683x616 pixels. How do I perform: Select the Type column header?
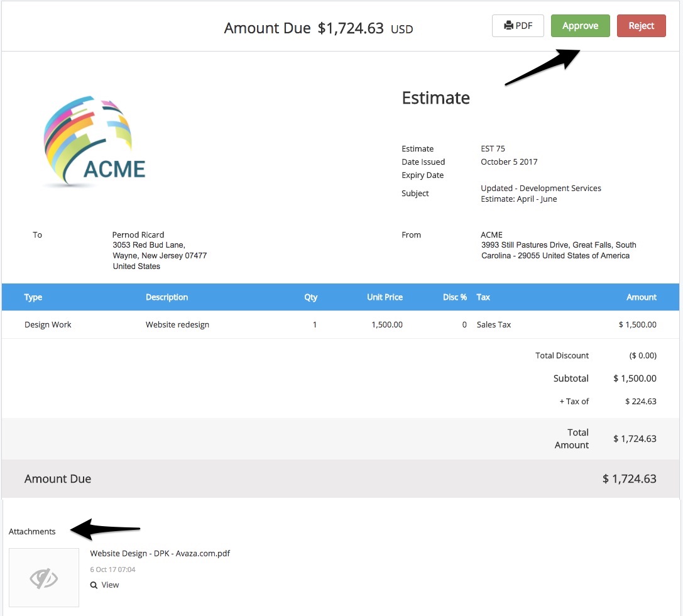[x=33, y=297]
